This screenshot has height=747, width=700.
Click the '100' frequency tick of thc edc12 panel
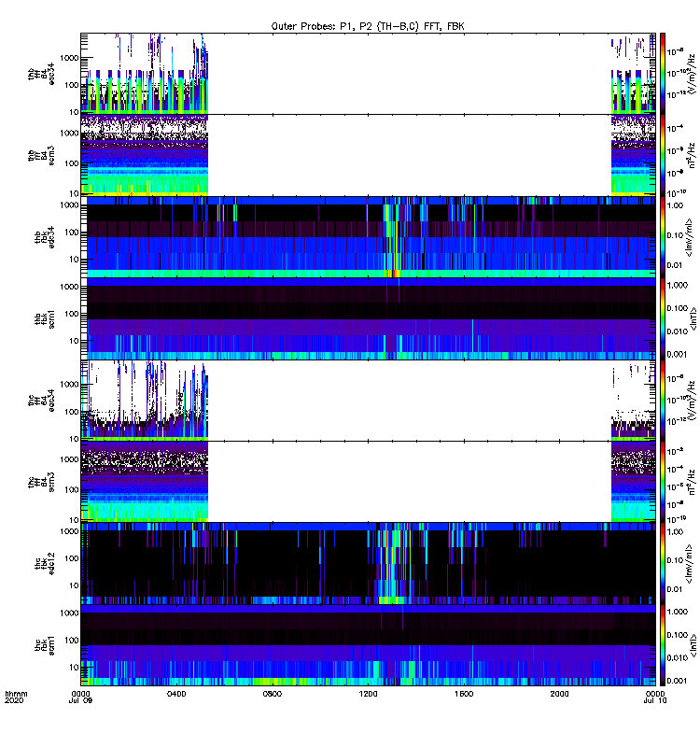72,558
